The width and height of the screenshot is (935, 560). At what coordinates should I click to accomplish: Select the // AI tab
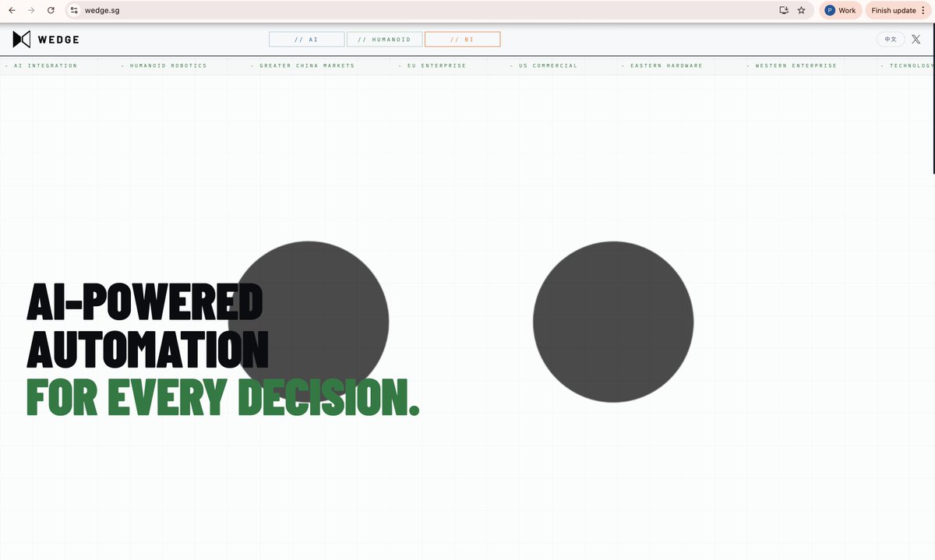click(x=306, y=39)
